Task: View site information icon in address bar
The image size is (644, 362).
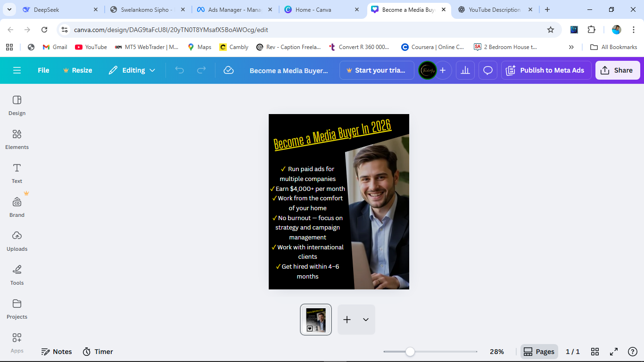Action: 65,30
